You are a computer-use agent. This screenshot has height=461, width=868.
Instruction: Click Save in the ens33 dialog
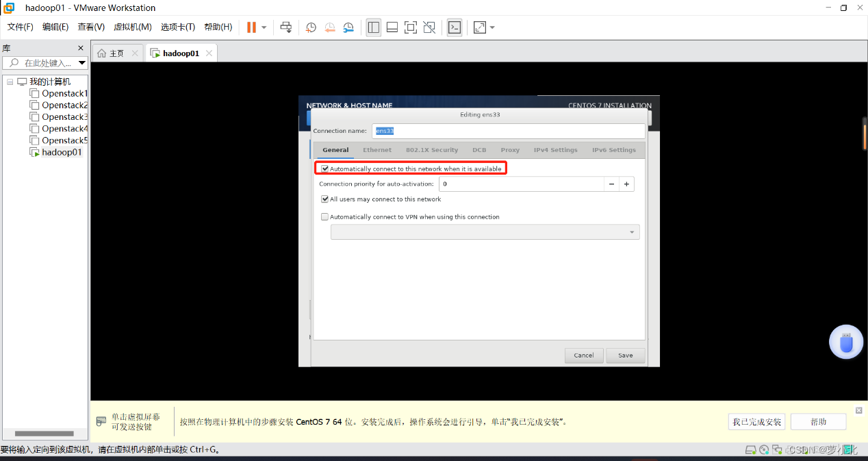626,356
